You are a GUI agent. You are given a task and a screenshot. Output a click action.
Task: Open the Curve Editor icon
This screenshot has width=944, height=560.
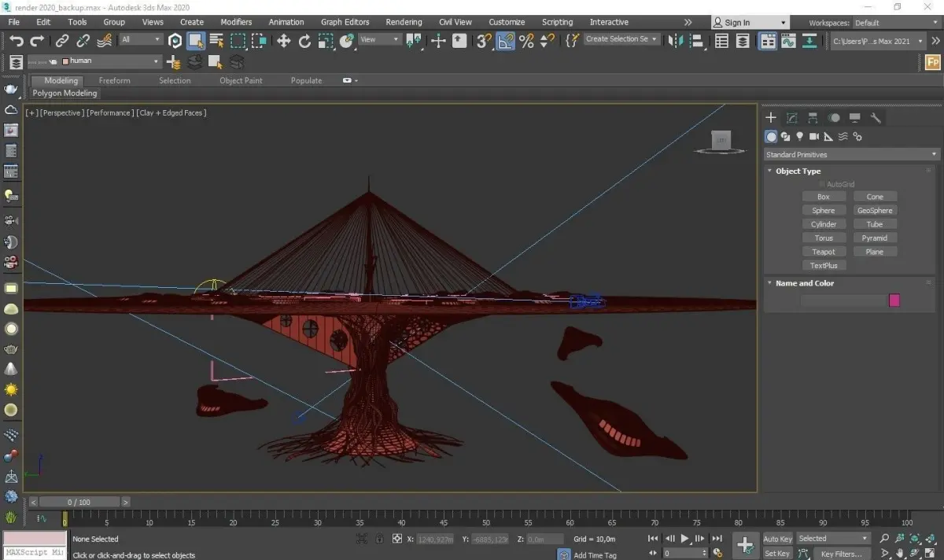pos(788,41)
